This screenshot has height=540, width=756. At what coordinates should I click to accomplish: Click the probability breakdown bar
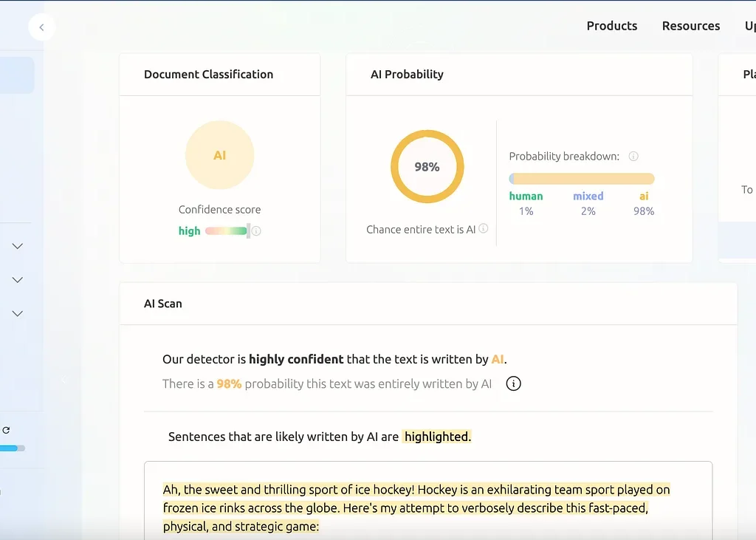point(582,179)
